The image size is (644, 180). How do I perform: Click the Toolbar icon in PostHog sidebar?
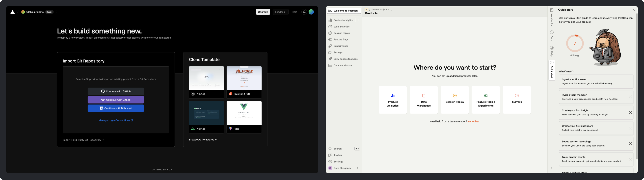click(x=330, y=155)
